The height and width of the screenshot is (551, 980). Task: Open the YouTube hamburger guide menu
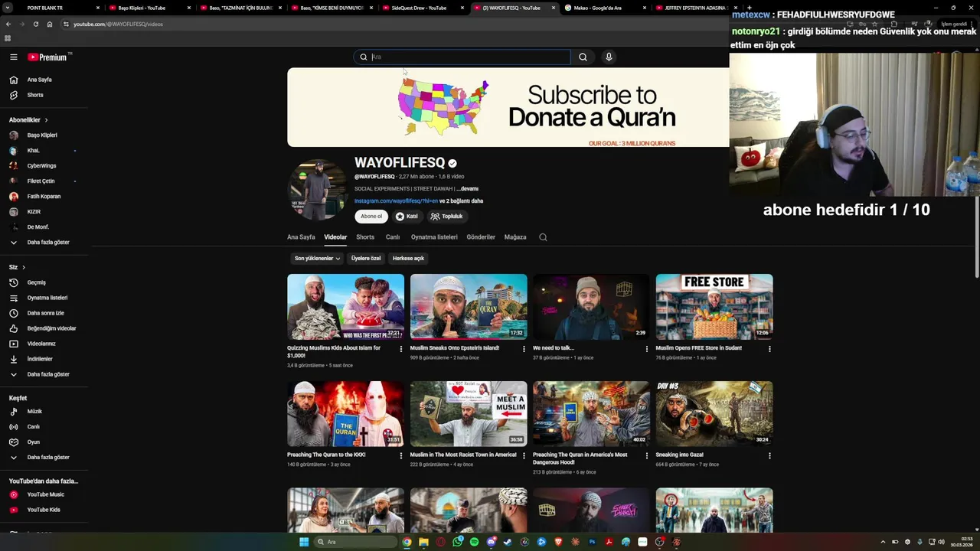coord(13,57)
